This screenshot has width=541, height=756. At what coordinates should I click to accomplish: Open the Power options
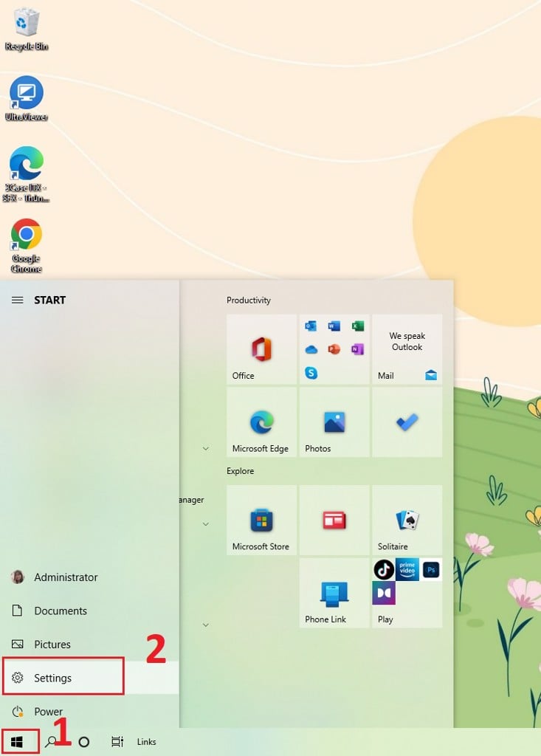[89, 711]
